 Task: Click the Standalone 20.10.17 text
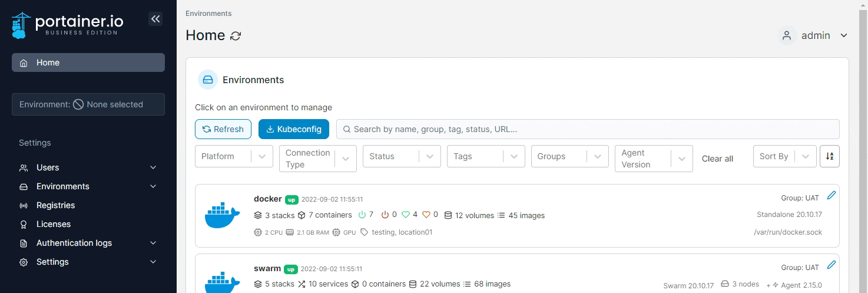pos(789,215)
